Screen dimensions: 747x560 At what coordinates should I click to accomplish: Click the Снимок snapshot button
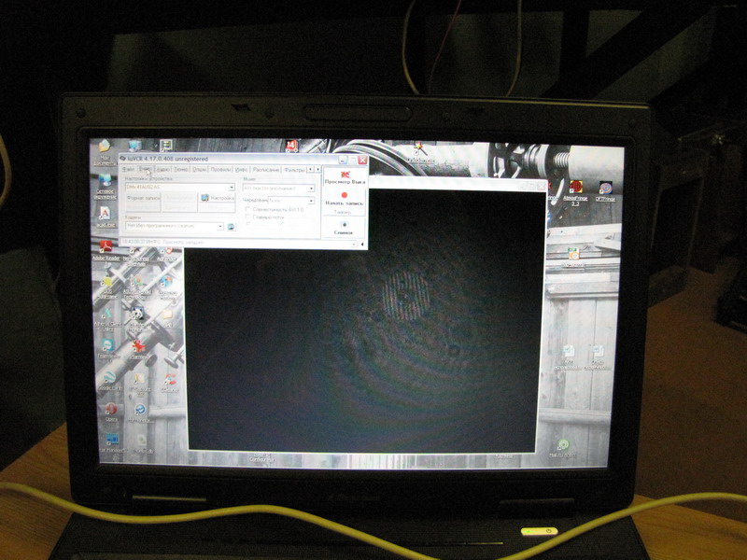point(344,228)
